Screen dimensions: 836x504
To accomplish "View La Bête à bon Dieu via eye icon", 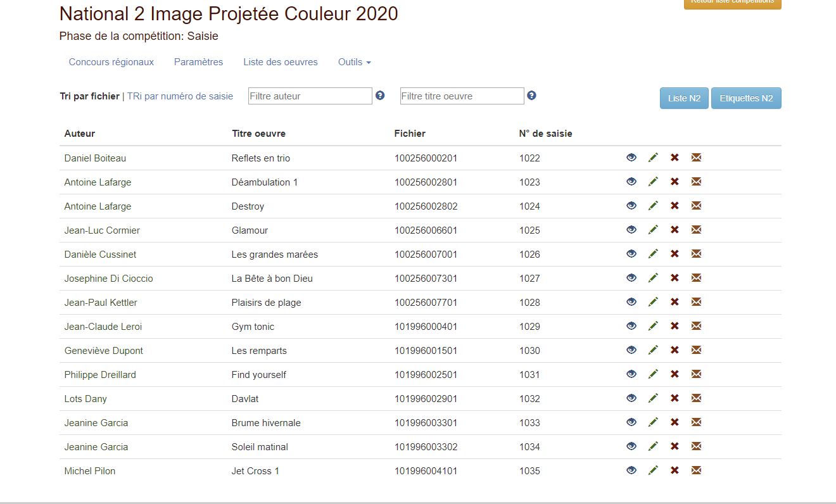I will coord(631,278).
